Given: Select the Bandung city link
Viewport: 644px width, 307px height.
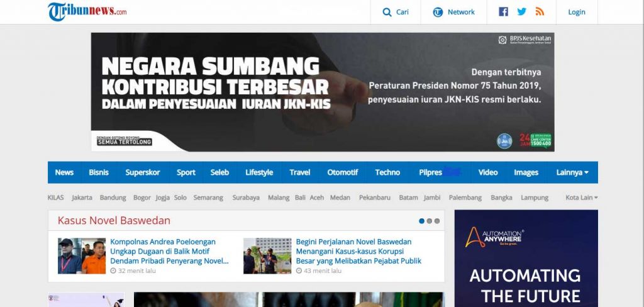Looking at the screenshot, I should 113,198.
